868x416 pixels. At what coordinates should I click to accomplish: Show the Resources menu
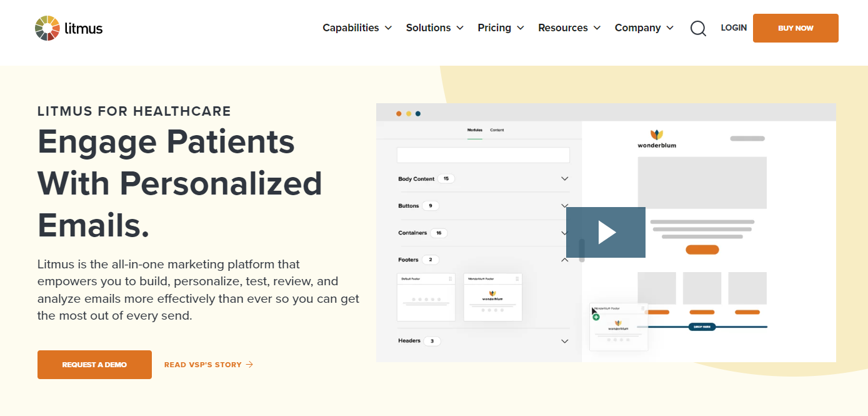[x=569, y=28]
